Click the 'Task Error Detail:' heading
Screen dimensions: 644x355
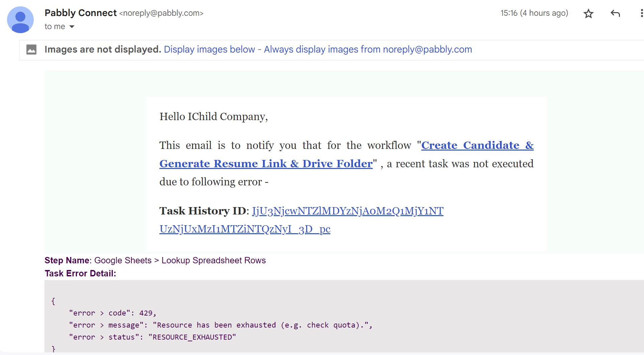pos(81,273)
